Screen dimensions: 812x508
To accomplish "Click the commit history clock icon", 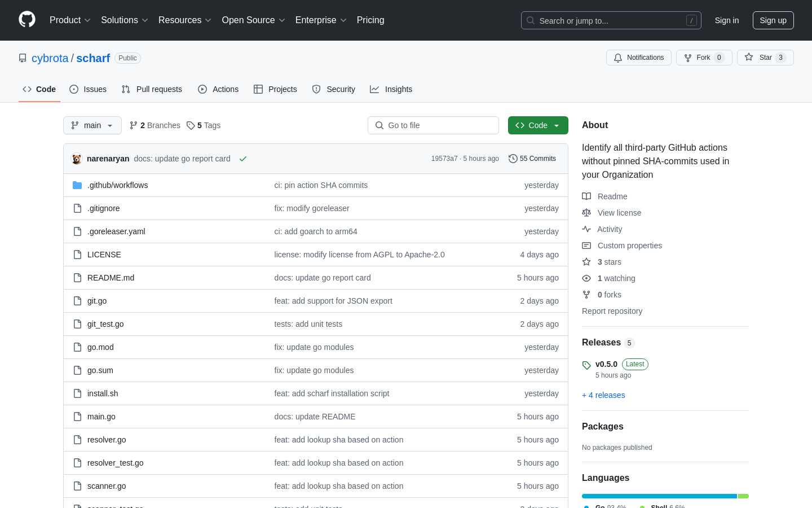I will tap(513, 159).
